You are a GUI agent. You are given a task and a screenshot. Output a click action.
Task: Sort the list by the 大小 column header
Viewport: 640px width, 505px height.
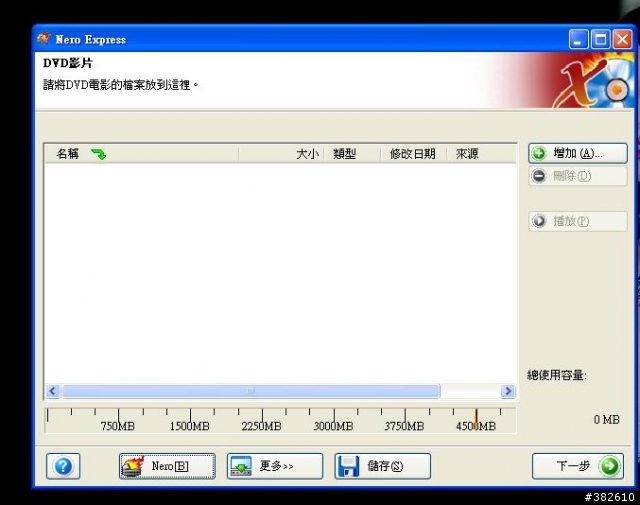click(281, 154)
